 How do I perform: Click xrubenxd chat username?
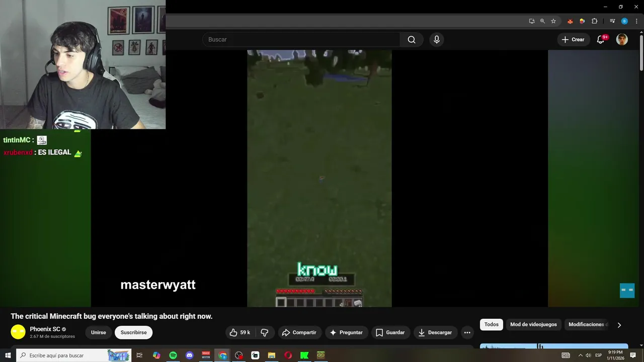(x=18, y=152)
